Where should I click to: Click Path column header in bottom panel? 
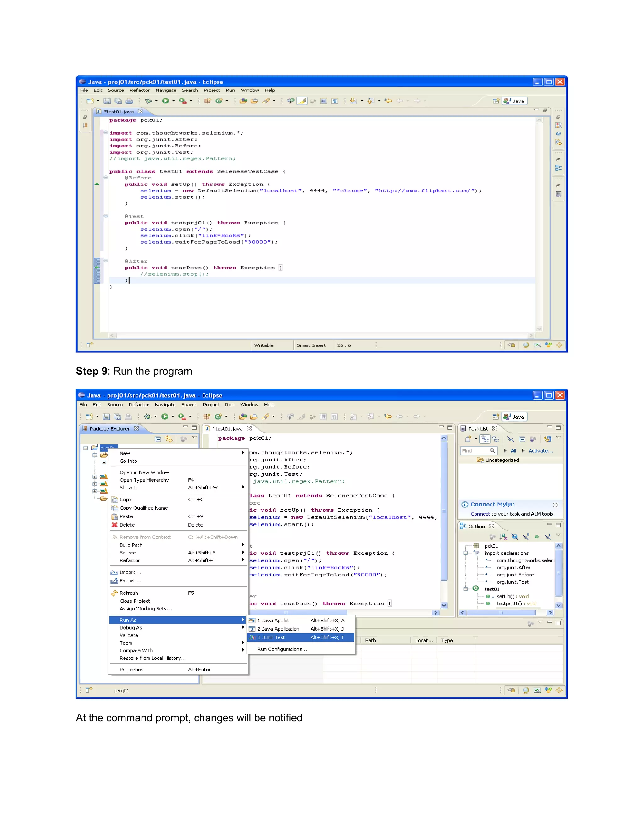coord(385,640)
